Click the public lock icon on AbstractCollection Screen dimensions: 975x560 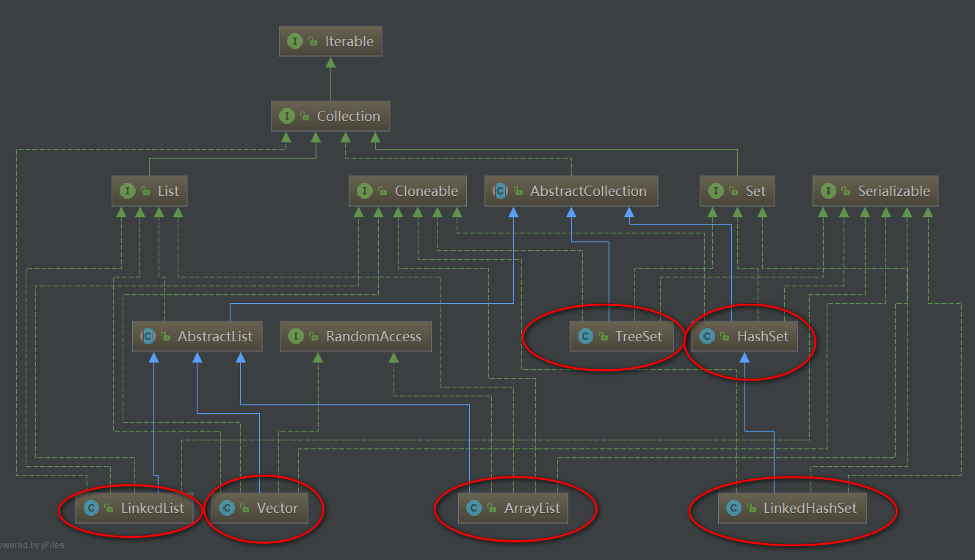pos(519,192)
